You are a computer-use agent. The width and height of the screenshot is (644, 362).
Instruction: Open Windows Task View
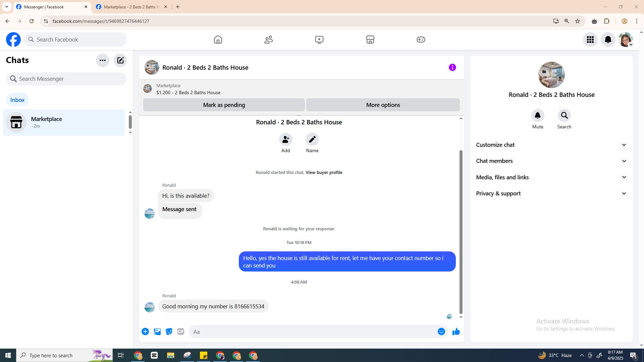(x=121, y=355)
